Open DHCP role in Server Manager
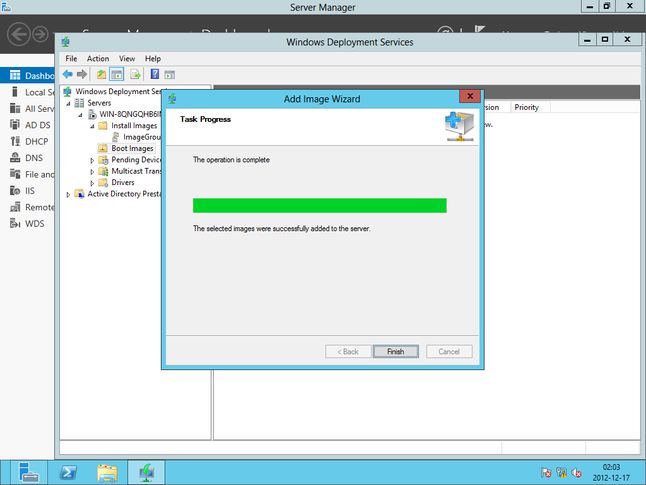 coord(27,141)
